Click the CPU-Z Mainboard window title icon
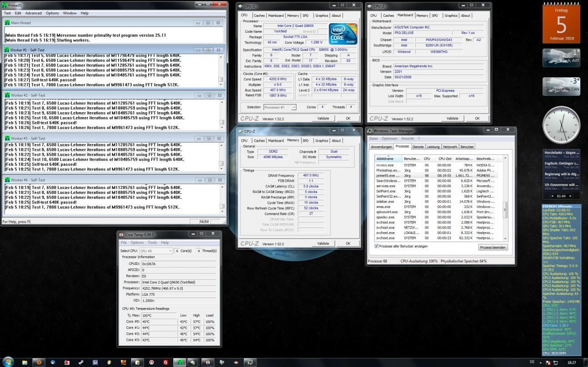588x367 pixels. pyautogui.click(x=370, y=6)
